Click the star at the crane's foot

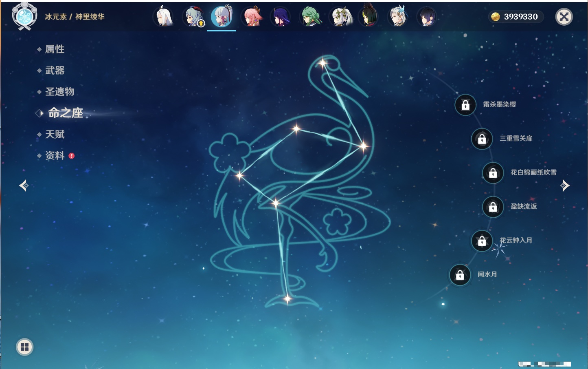tap(287, 299)
